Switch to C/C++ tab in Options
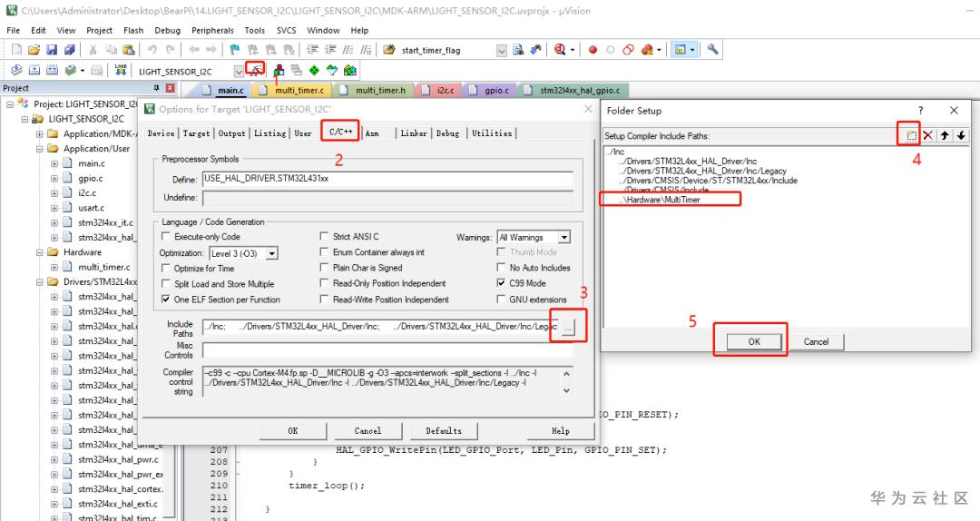This screenshot has width=980, height=521. point(340,132)
